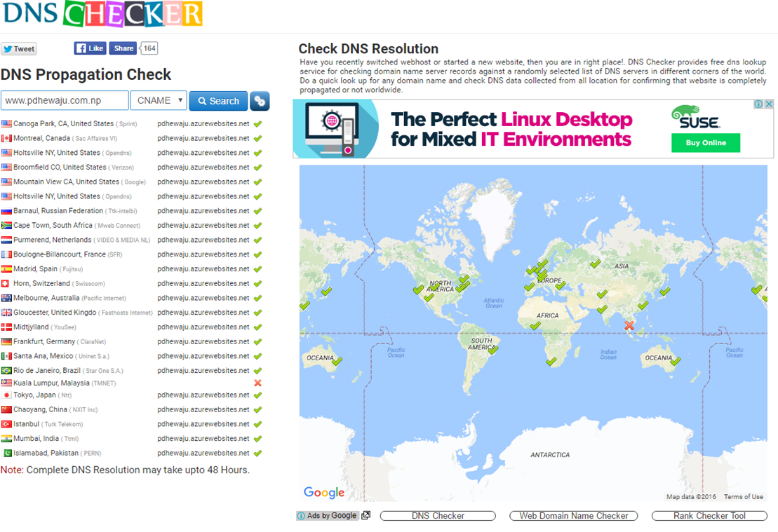Click the Spain flag beside Madrid
Image resolution: width=778 pixels, height=532 pixels.
[x=6, y=268]
